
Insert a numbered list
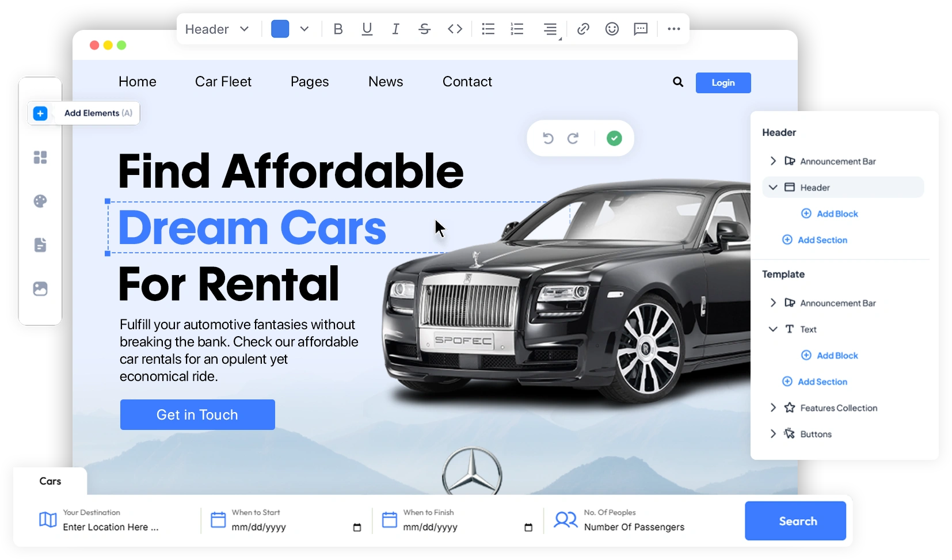click(517, 29)
